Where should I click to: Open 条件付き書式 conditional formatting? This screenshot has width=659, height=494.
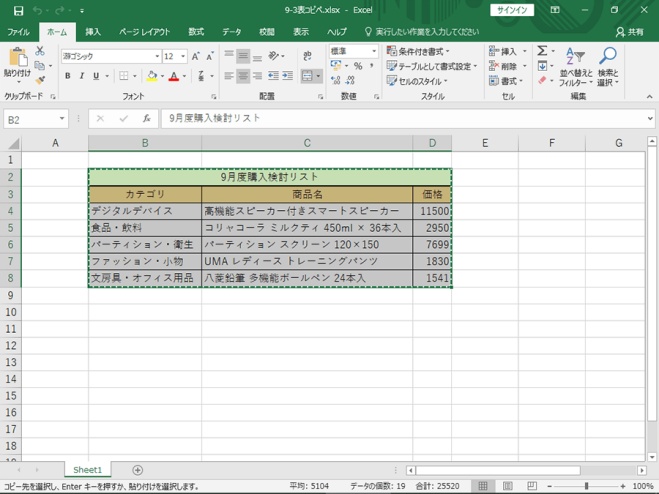pos(422,51)
